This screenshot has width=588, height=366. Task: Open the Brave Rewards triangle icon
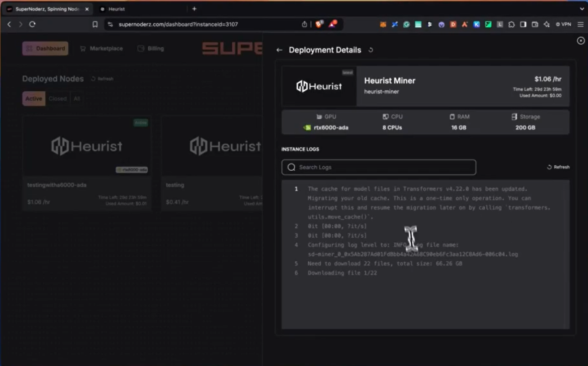tap(332, 24)
